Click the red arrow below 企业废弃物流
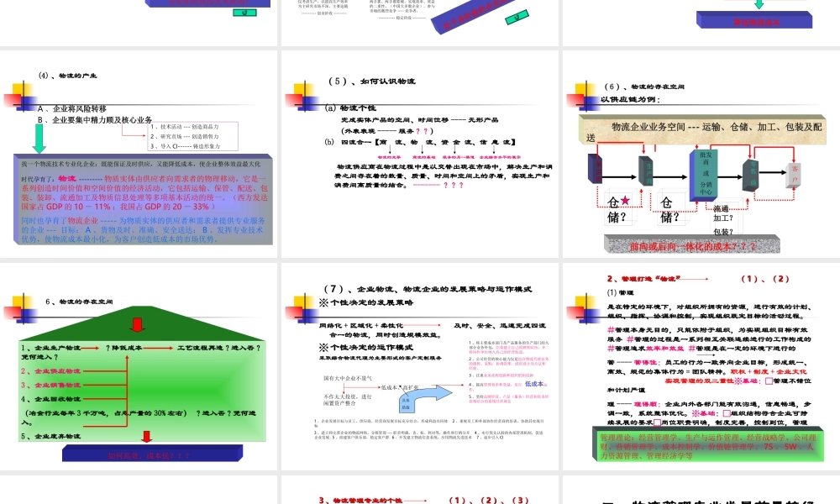The image size is (840, 504). [146, 437]
